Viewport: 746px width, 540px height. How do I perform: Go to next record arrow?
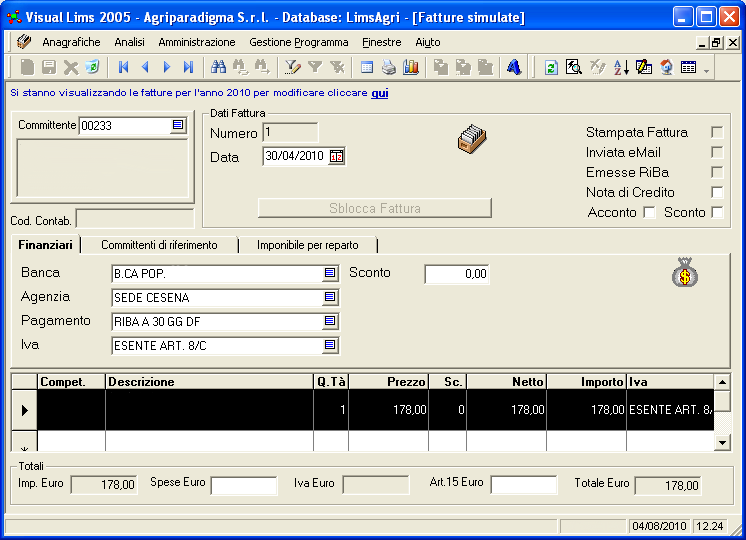[167, 68]
